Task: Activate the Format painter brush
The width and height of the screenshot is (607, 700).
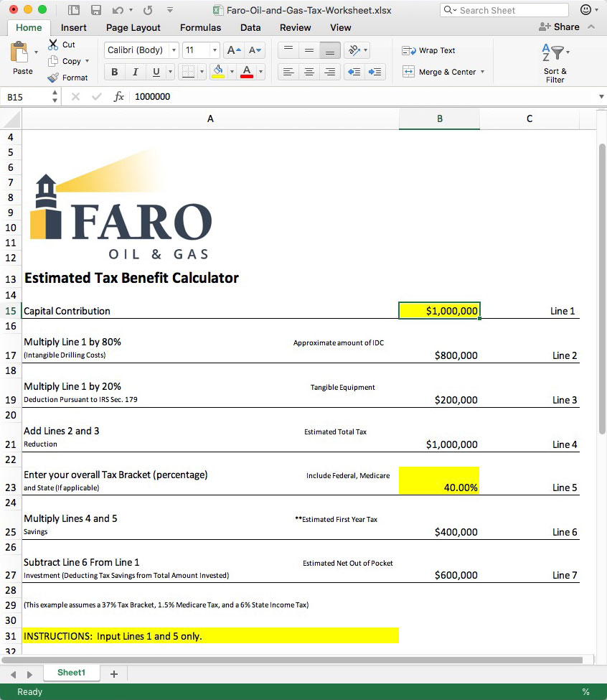Action: point(53,78)
